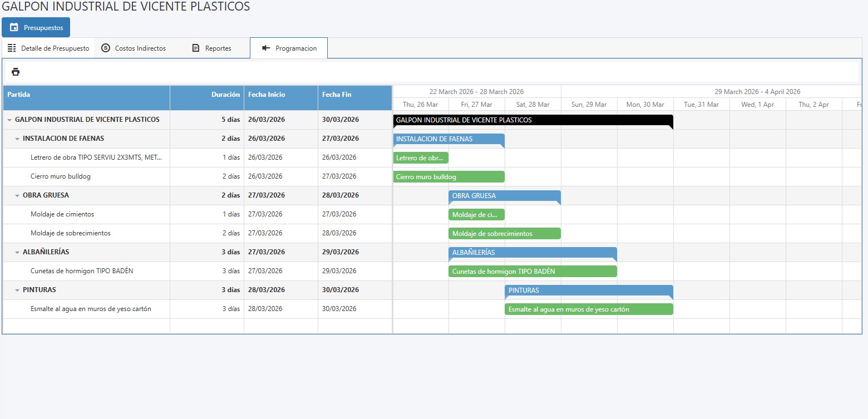Open the Detalle de Presupuesto tab
The width and height of the screenshot is (868, 419).
coord(55,48)
